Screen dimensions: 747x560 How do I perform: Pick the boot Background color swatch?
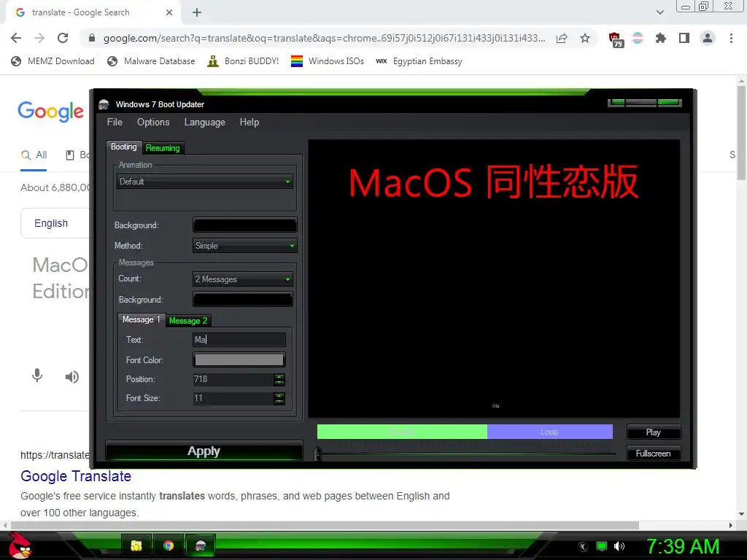click(245, 225)
